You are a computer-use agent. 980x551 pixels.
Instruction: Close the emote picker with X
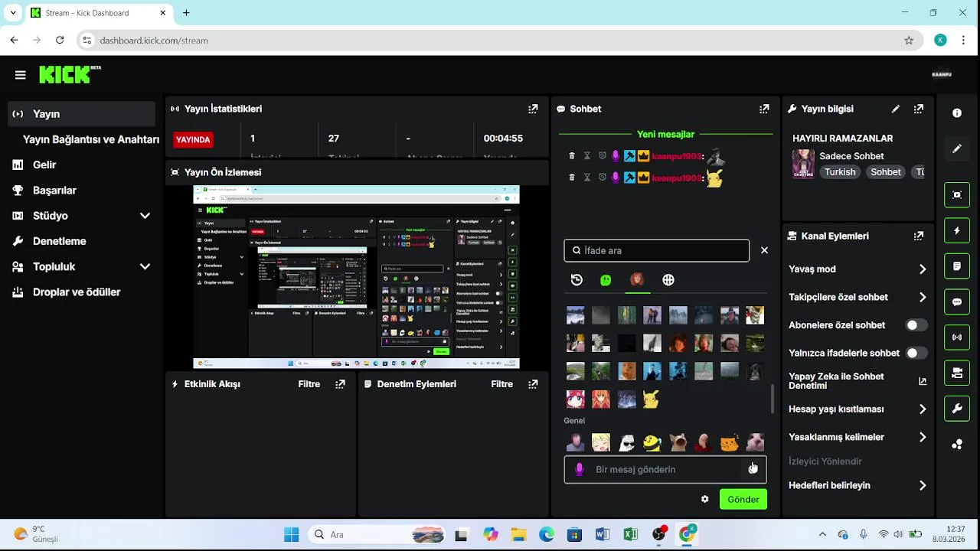click(x=764, y=250)
